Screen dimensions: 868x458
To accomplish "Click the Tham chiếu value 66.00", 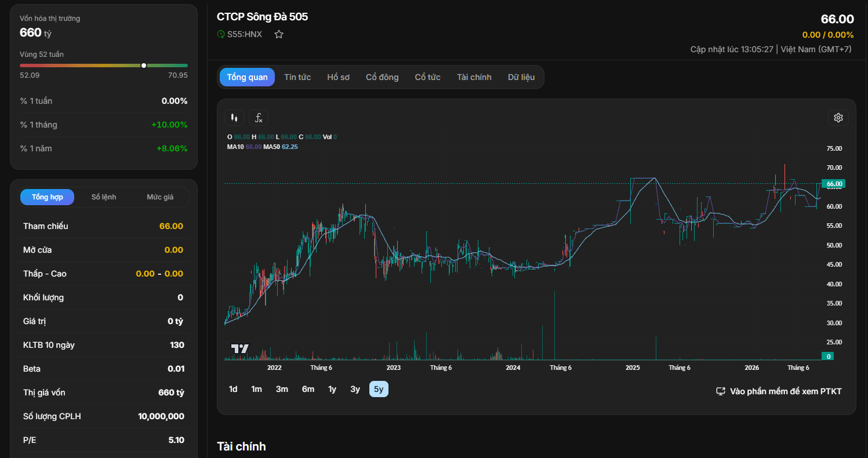I will click(171, 226).
